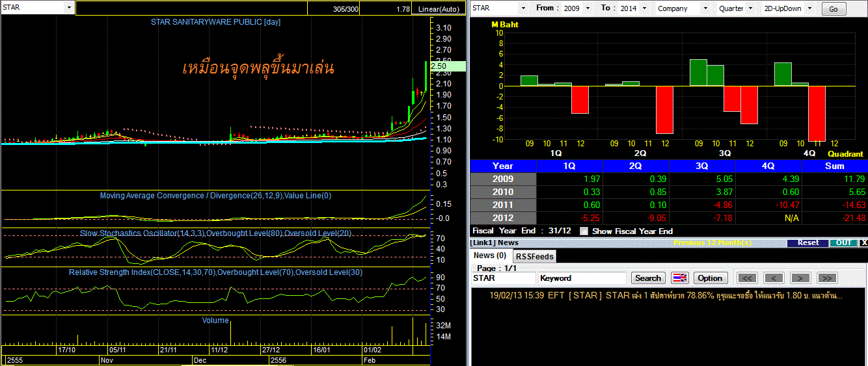Switch to the RSSFeeds tab
868x366 pixels.
[x=535, y=256]
